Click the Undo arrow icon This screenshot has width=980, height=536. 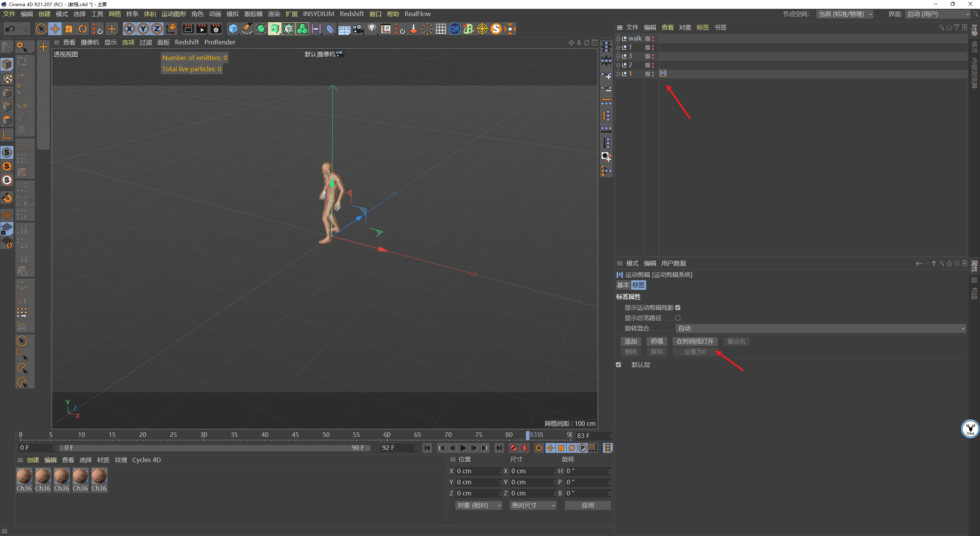click(x=10, y=29)
